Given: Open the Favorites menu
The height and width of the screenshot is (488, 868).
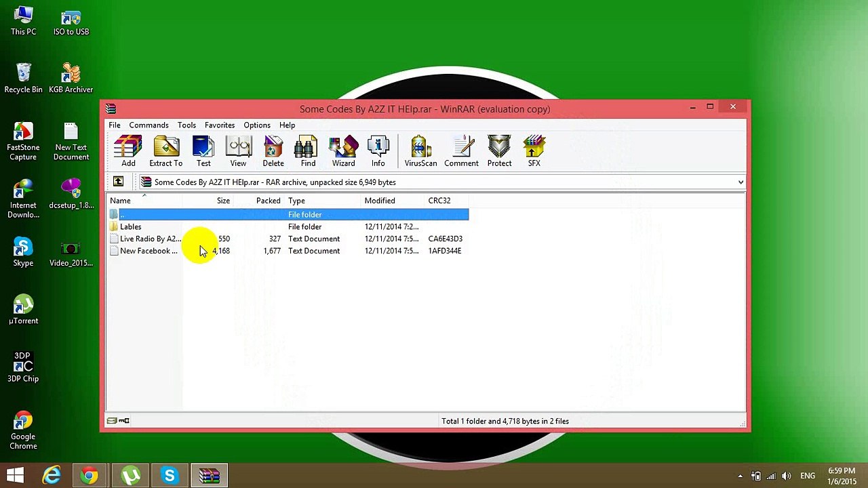Looking at the screenshot, I should 220,125.
